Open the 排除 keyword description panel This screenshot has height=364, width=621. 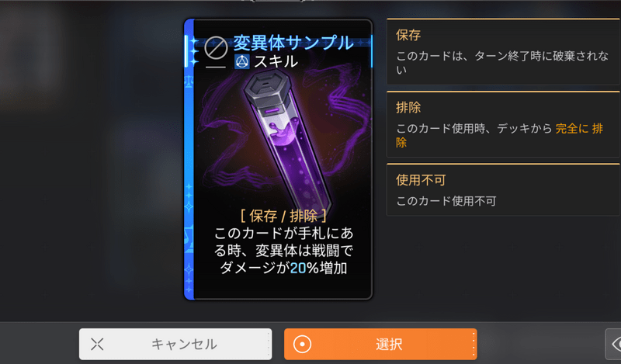[x=503, y=124]
